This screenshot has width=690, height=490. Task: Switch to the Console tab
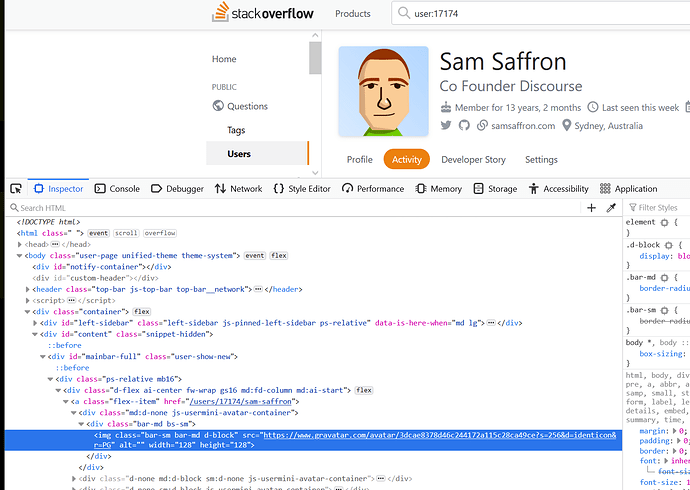pyautogui.click(x=117, y=189)
